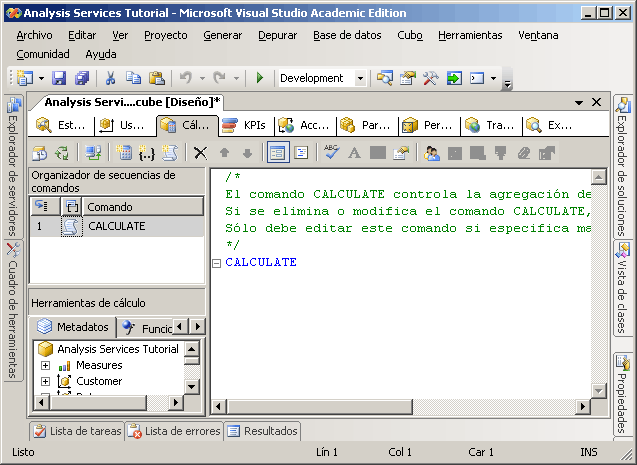
Task: Open the Lista de errores panel tab
Action: (174, 431)
